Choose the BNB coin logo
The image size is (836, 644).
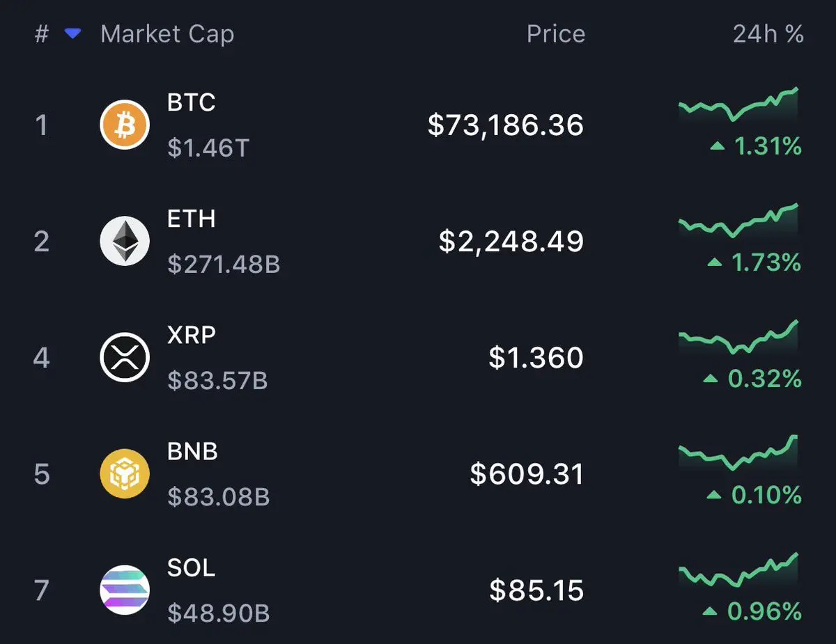(x=125, y=474)
